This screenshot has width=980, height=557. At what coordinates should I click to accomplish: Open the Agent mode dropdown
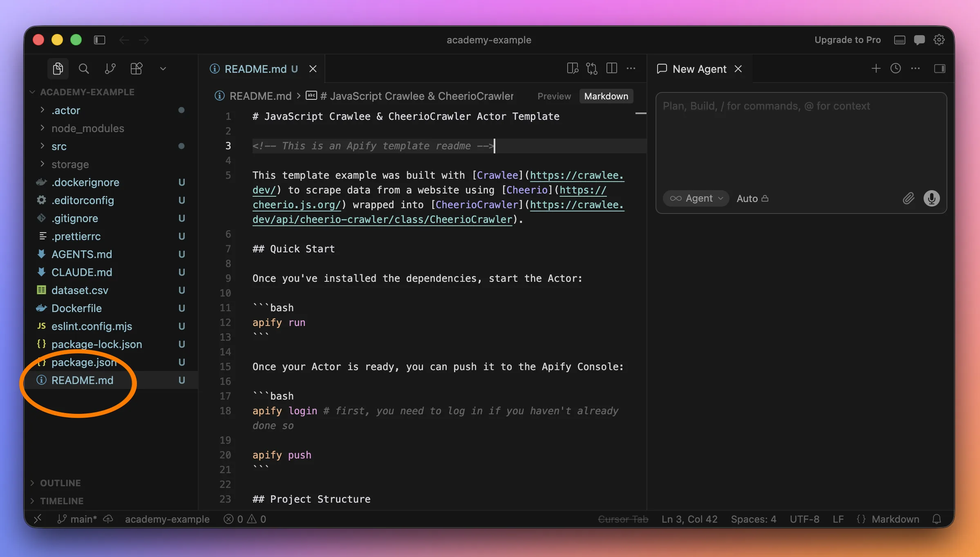point(696,198)
